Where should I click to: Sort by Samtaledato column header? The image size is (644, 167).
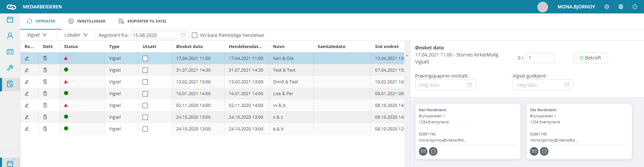tap(342, 47)
